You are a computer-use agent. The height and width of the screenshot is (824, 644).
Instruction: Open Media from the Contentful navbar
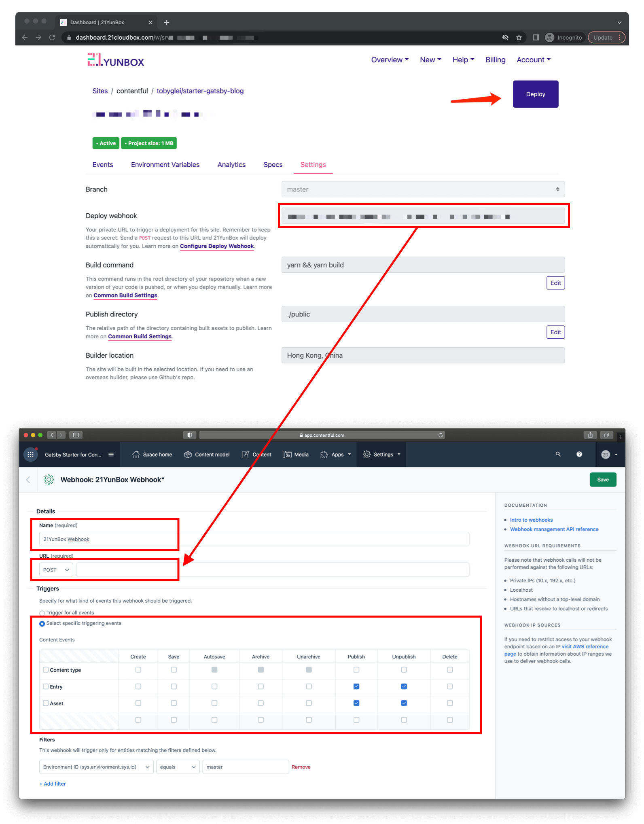tap(296, 454)
